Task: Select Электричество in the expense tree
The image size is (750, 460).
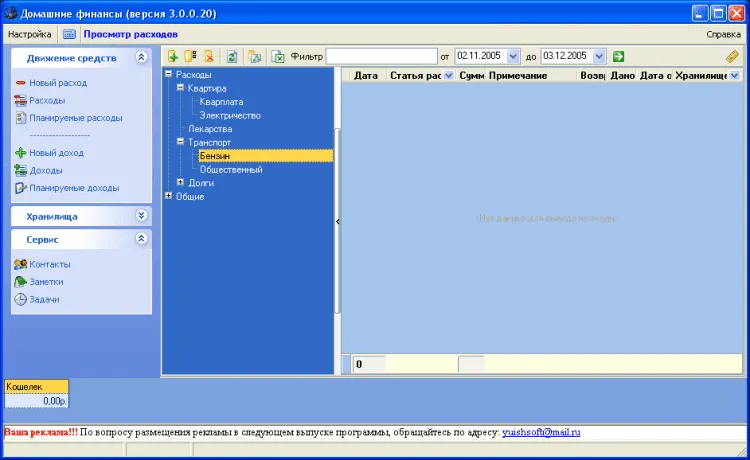Action: point(230,115)
